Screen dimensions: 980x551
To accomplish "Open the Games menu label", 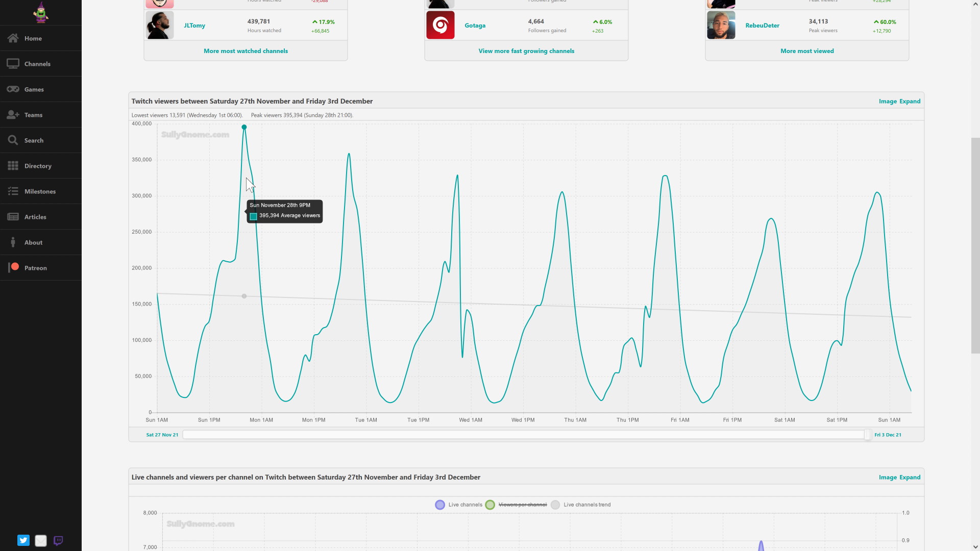I will [34, 89].
